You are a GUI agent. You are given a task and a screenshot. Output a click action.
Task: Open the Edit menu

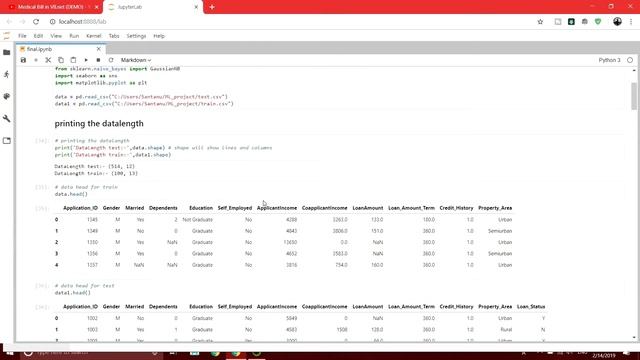click(x=38, y=36)
